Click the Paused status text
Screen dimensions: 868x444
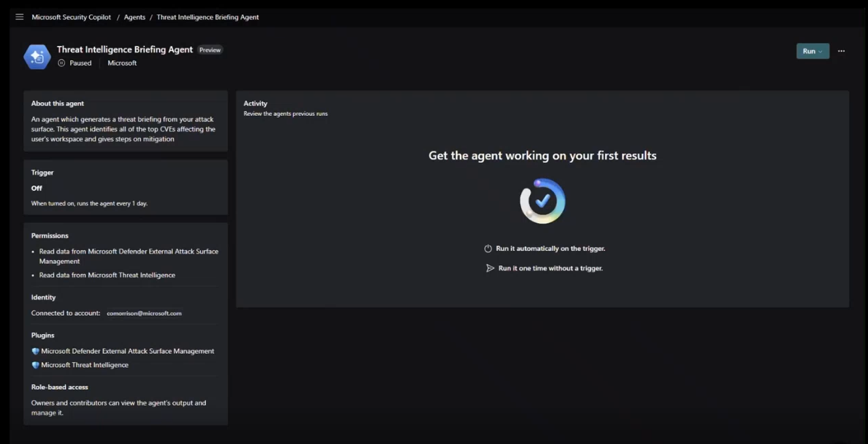click(80, 63)
